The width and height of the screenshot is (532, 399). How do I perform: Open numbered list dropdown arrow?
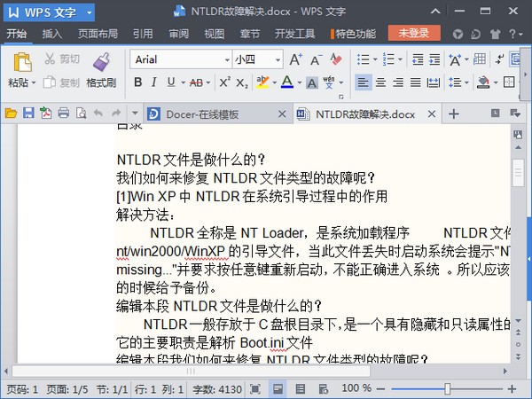pos(401,59)
